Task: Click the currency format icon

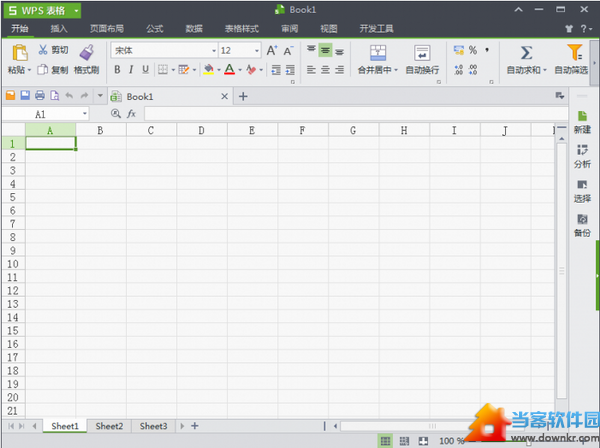Action: click(458, 50)
